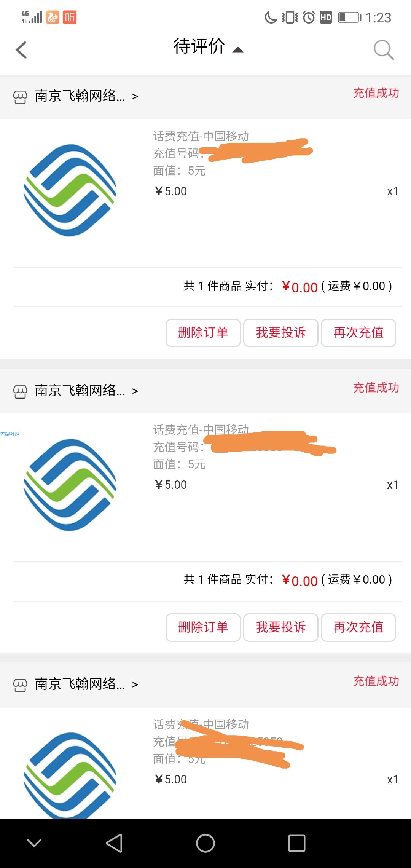The image size is (411, 868).
Task: Open first China Mobile logo thumbnail
Action: coord(70,190)
